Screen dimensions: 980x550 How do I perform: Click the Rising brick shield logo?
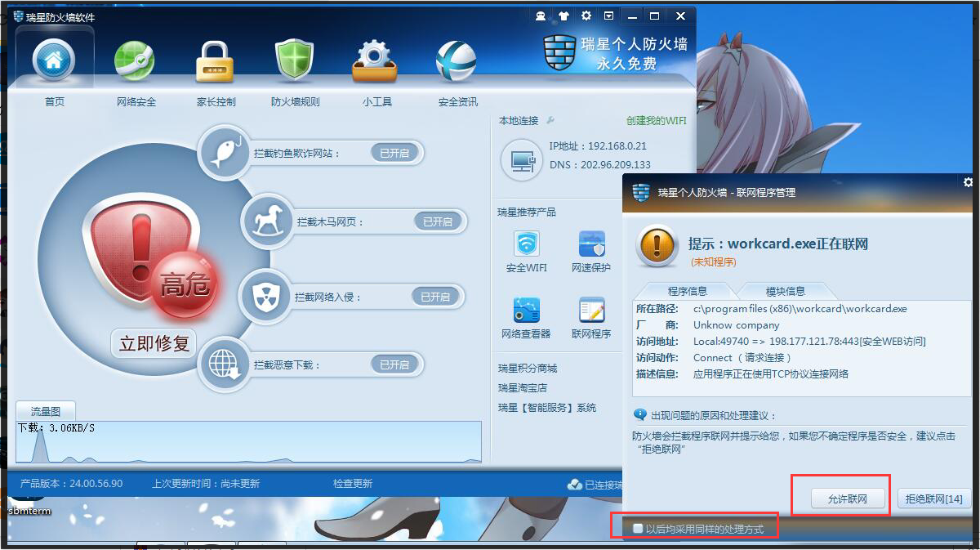(x=560, y=51)
